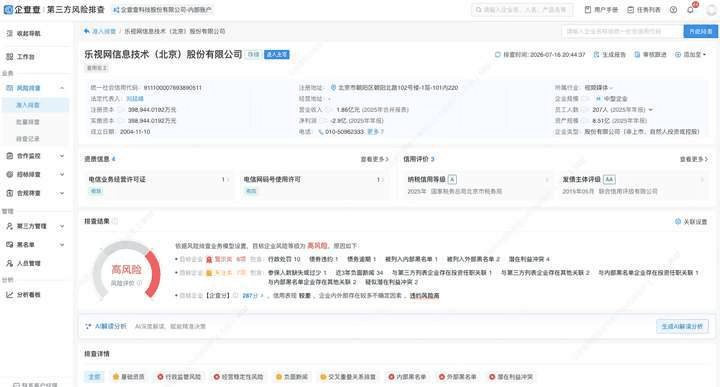Open the 添加至 dropdown
The image size is (720, 387).
point(691,55)
